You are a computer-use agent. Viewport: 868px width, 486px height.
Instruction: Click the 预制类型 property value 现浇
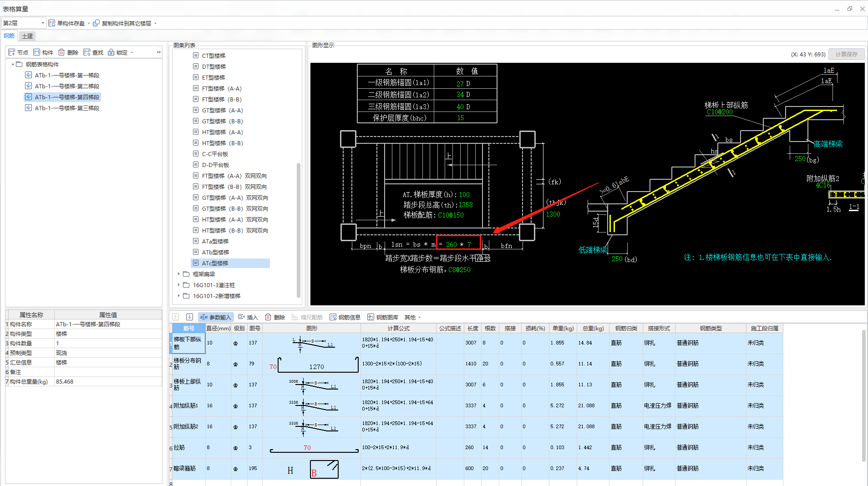click(x=108, y=353)
